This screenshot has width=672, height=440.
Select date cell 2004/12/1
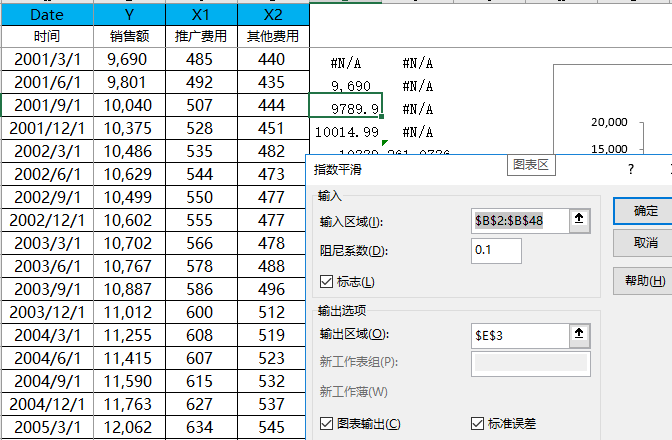(x=47, y=404)
